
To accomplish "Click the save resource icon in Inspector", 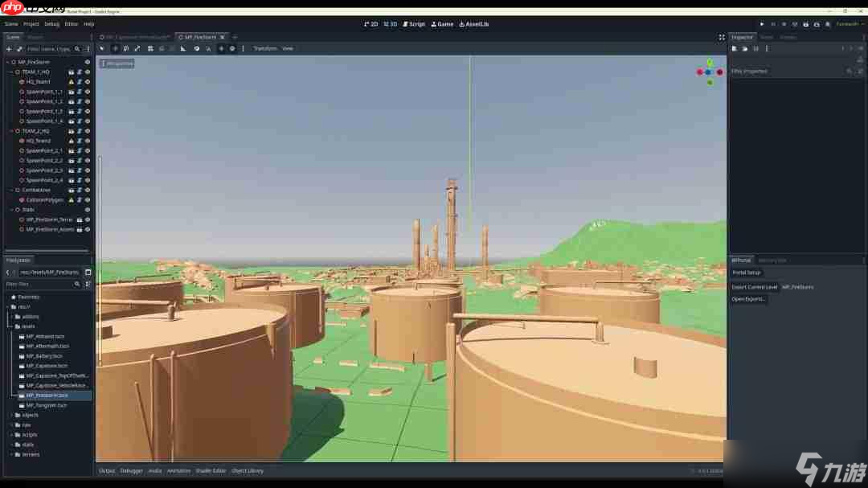I will coord(755,49).
